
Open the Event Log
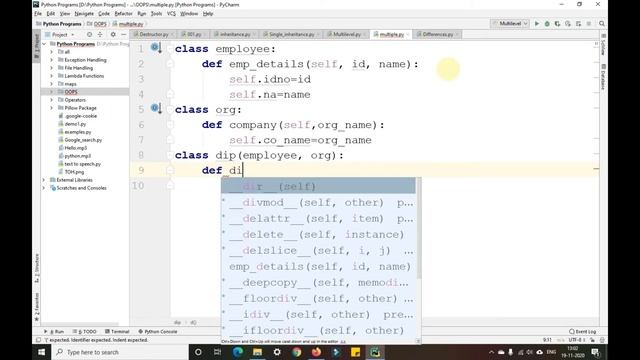point(583,331)
